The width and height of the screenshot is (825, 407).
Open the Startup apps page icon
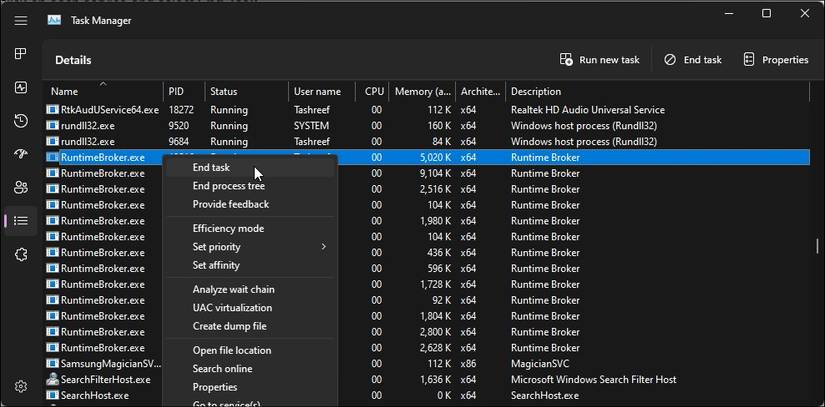pyautogui.click(x=21, y=154)
